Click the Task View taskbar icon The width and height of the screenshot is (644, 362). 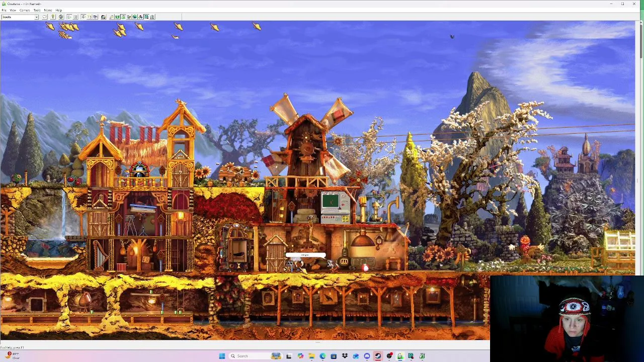click(x=289, y=356)
